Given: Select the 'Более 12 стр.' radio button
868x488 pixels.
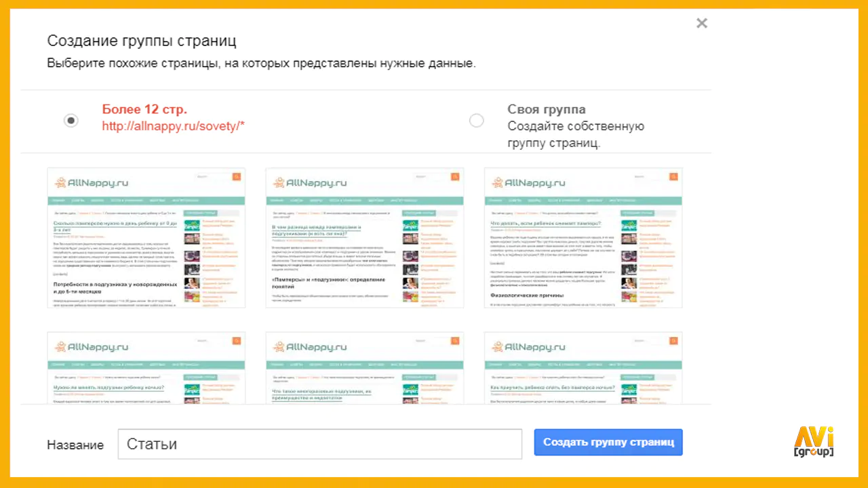Looking at the screenshot, I should [71, 121].
